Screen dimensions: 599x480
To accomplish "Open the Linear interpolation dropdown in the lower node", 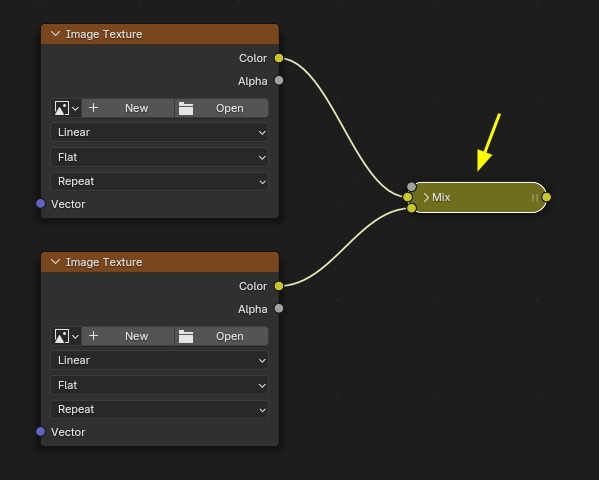I will [159, 360].
